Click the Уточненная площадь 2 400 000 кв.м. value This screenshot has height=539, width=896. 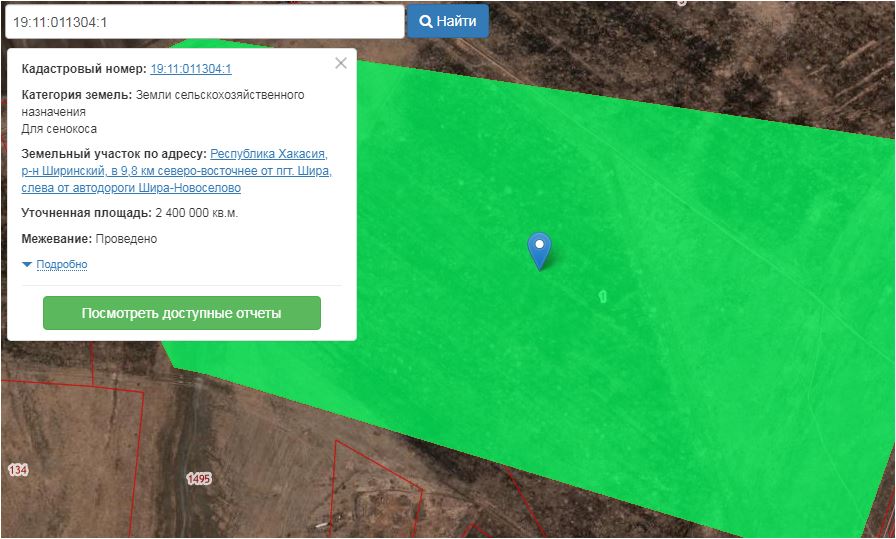(197, 213)
